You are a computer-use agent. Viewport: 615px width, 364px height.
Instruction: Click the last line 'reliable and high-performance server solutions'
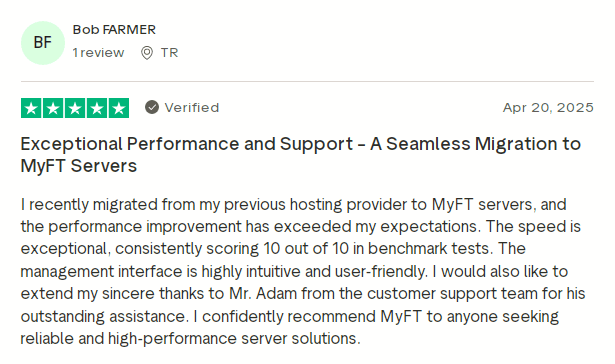(x=190, y=339)
